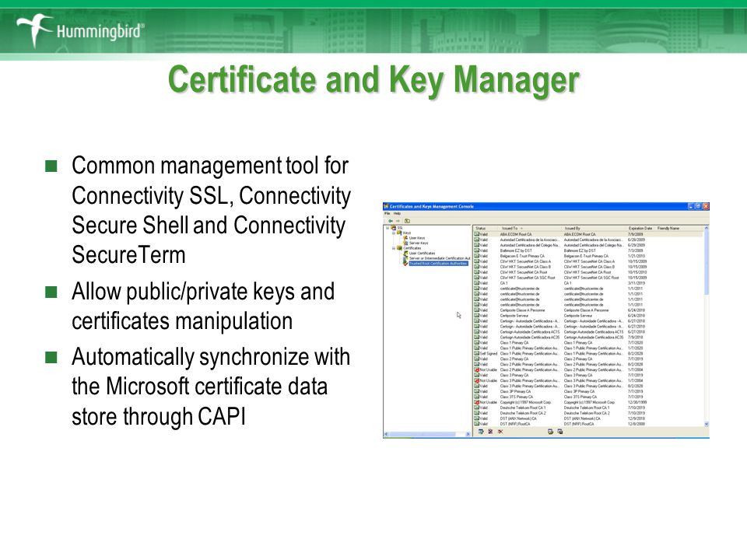747x560 pixels.
Task: Select the Belgacom E-Trust Primary CA row
Action: tap(588, 256)
